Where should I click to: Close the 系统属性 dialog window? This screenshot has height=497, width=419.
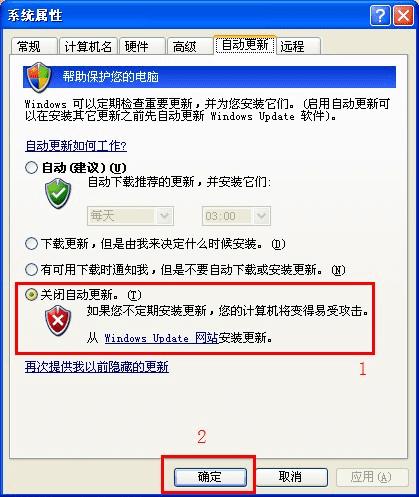tap(403, 15)
